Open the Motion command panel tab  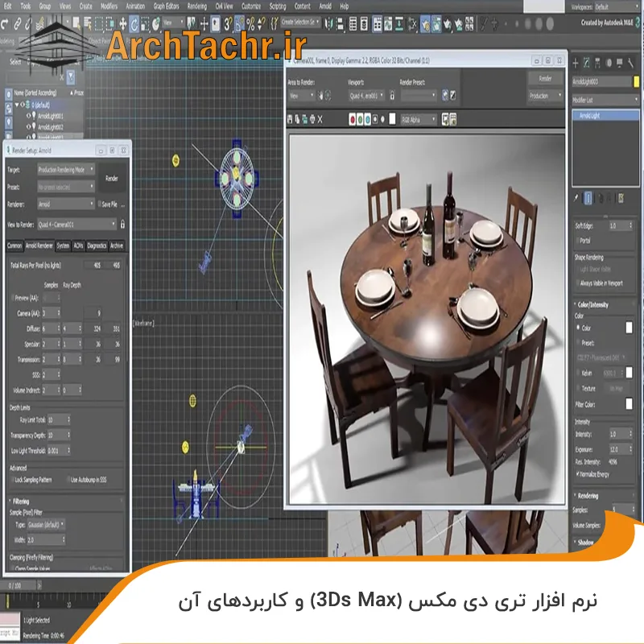click(x=609, y=63)
